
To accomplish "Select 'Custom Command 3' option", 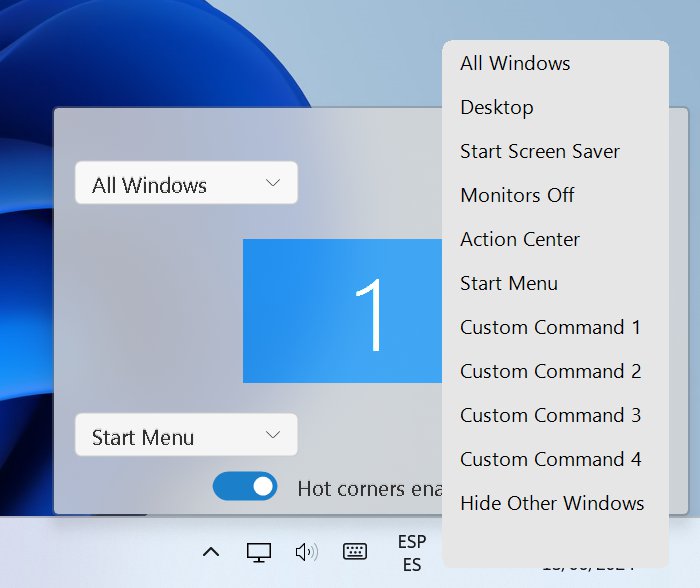I will click(555, 415).
